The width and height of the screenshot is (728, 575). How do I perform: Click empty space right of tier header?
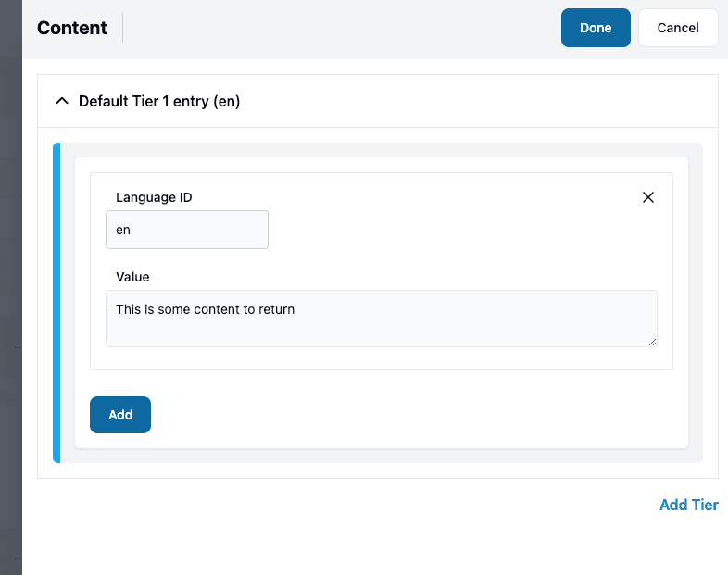[482, 101]
